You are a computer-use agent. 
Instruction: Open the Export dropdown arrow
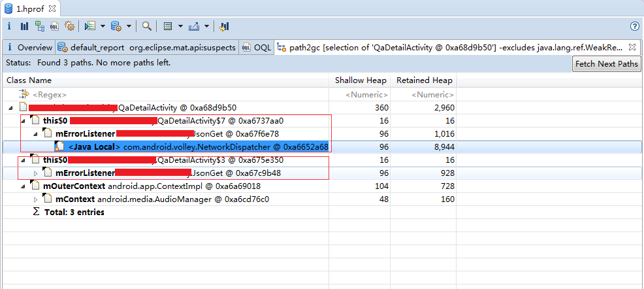click(206, 26)
